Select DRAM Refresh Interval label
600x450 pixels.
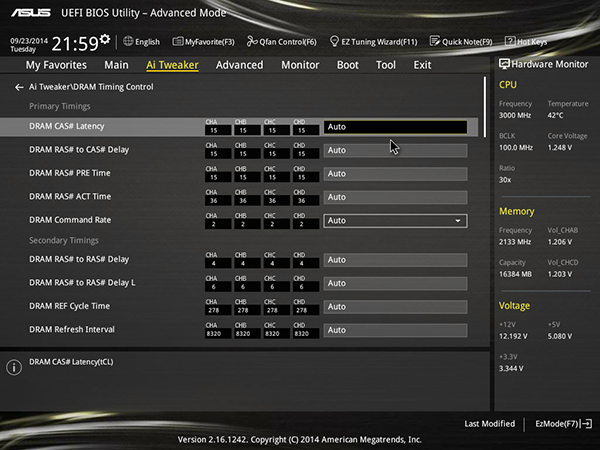(72, 329)
